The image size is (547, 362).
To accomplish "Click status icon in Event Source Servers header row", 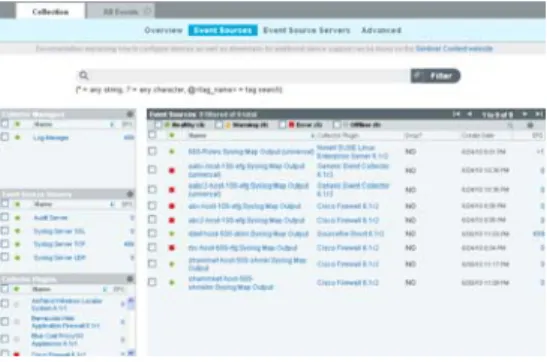I will coord(17,204).
